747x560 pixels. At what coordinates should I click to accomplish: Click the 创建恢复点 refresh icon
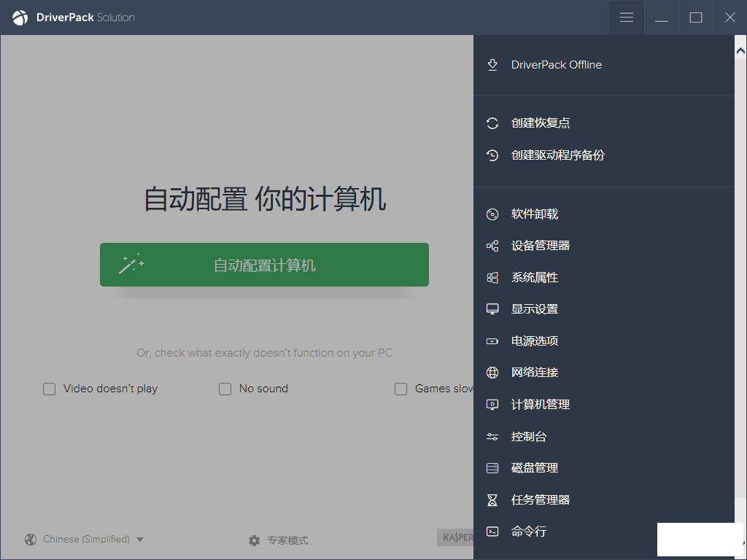[492, 123]
